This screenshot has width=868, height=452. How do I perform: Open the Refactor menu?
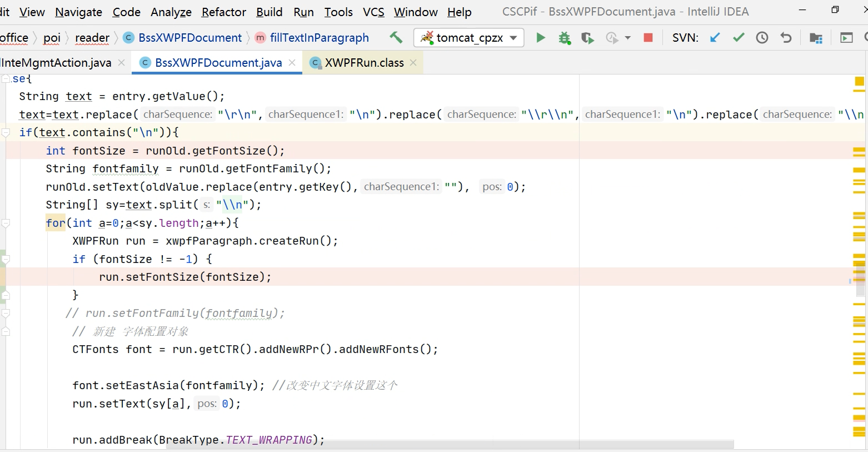click(x=223, y=12)
